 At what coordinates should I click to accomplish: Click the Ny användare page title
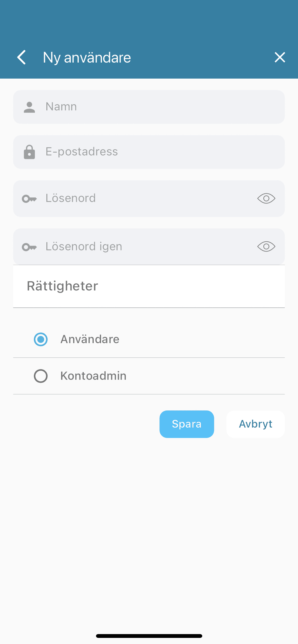pos(87,57)
